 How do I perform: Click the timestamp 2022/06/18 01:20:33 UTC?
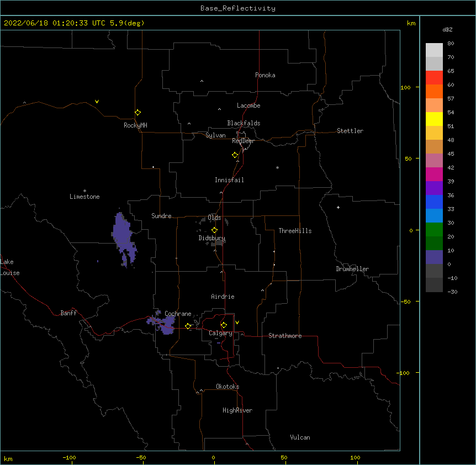click(55, 23)
